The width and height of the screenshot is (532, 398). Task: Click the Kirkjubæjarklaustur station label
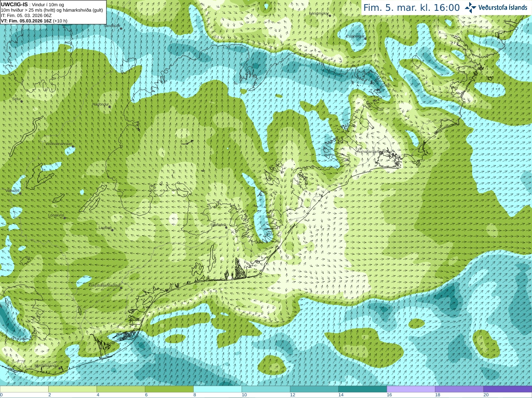coord(104,285)
